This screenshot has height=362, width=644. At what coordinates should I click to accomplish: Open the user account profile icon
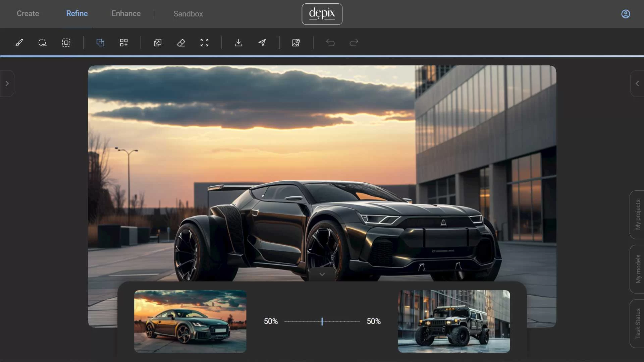pos(626,14)
